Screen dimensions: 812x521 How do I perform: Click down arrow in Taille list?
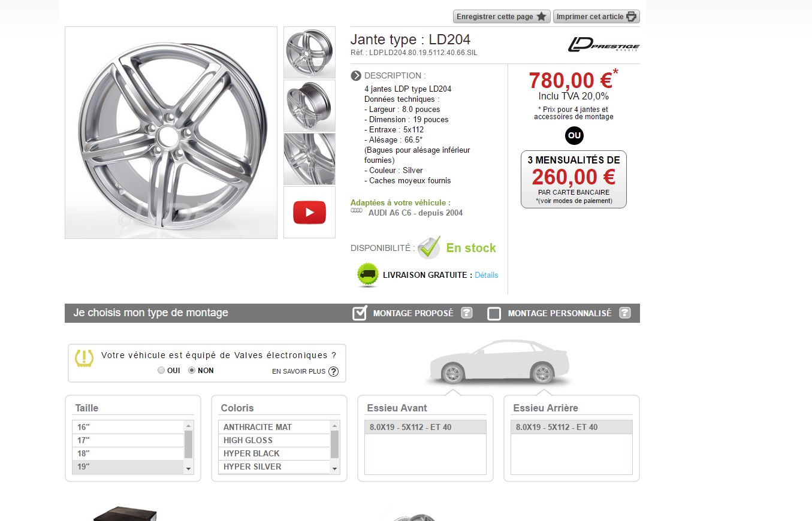(189, 469)
